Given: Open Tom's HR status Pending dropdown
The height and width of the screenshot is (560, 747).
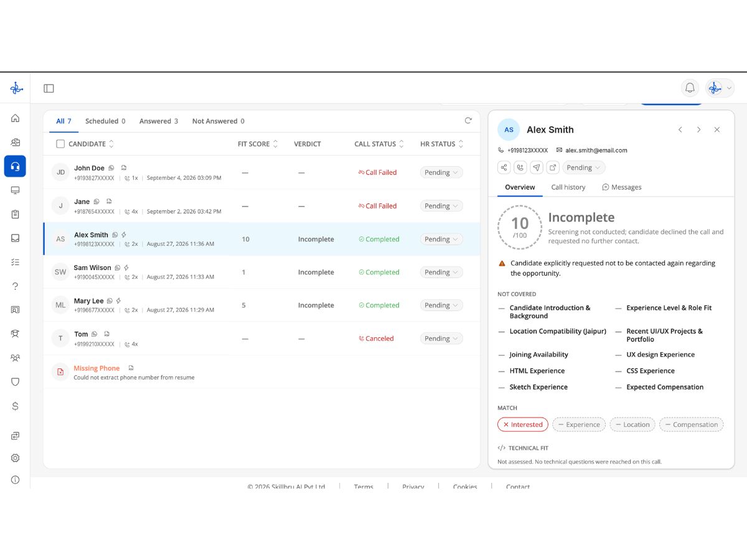Looking at the screenshot, I should 441,338.
